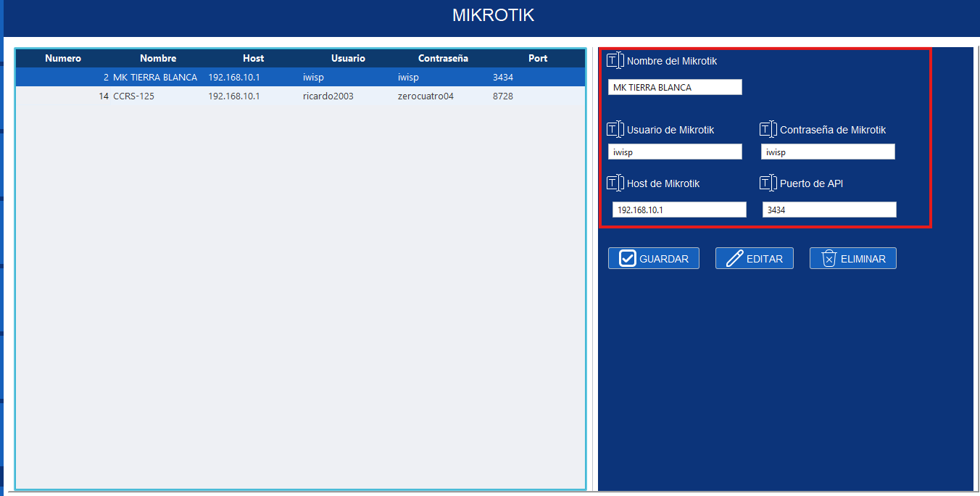The image size is (980, 496).
Task: Sort by the Nombre column header
Action: [158, 58]
